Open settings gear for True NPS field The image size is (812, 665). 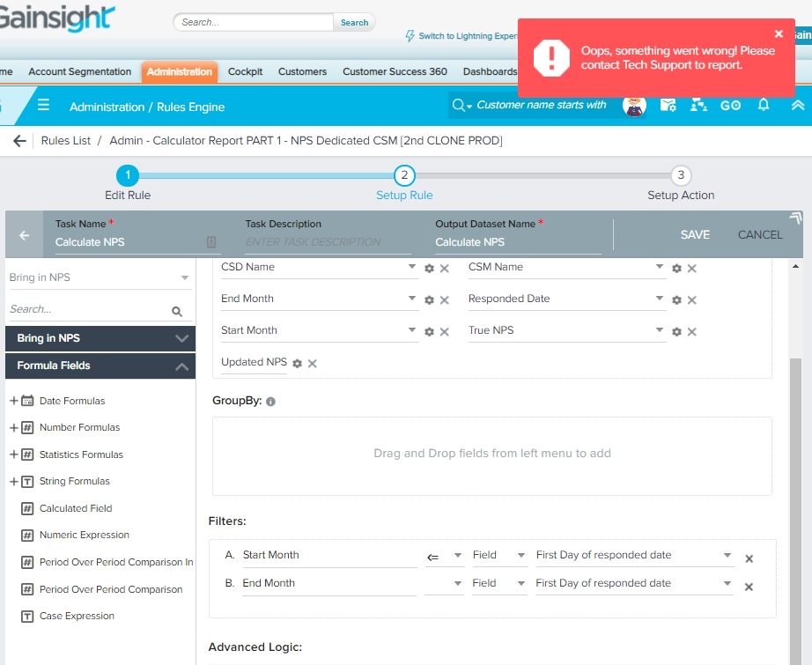click(x=677, y=331)
